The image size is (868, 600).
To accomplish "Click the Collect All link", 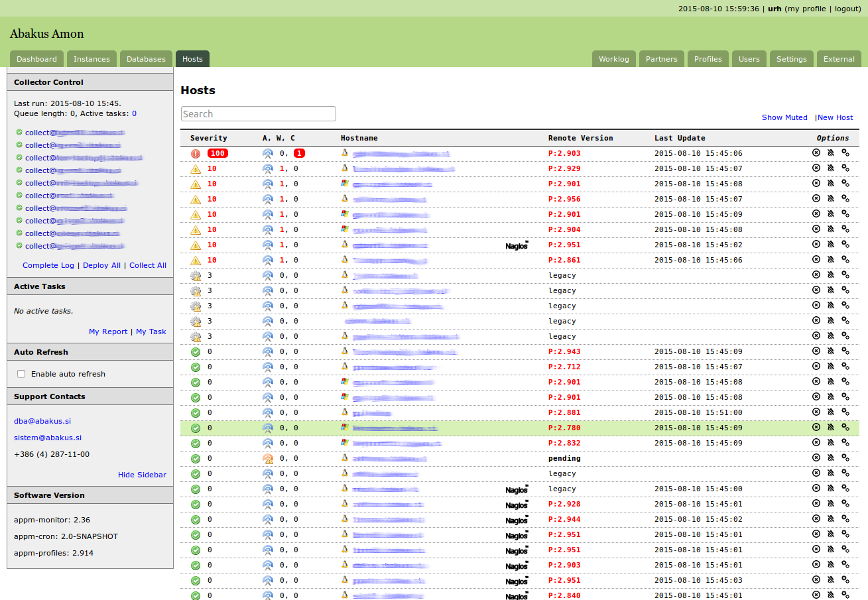I will (x=148, y=265).
